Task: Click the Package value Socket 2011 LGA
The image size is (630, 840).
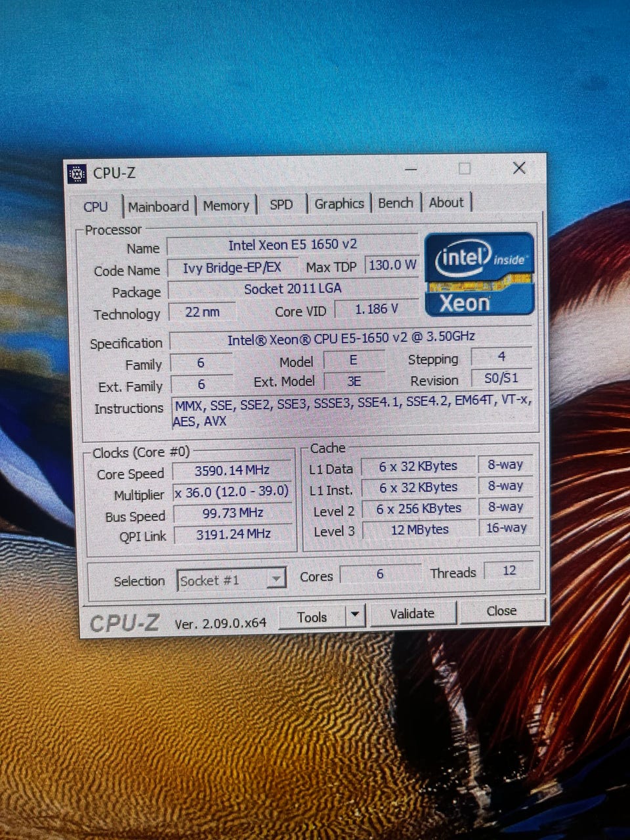Action: coord(293,289)
